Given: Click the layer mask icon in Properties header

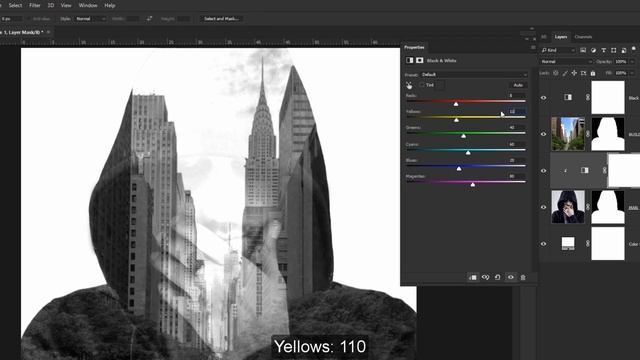Looking at the screenshot, I should tap(420, 60).
